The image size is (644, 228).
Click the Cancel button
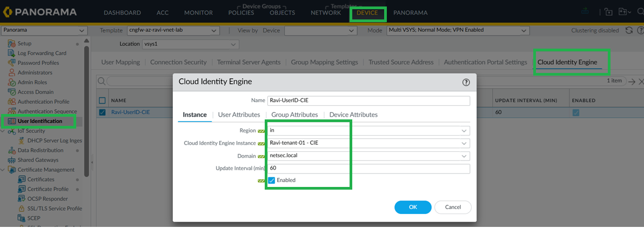[453, 207]
